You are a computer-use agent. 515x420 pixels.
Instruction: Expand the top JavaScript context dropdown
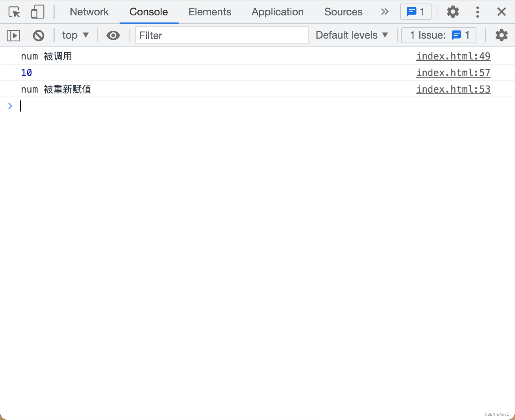(x=75, y=35)
